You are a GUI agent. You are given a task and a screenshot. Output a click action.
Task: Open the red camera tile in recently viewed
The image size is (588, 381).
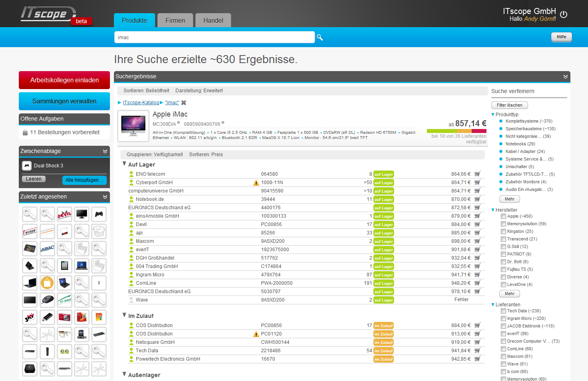click(x=64, y=317)
